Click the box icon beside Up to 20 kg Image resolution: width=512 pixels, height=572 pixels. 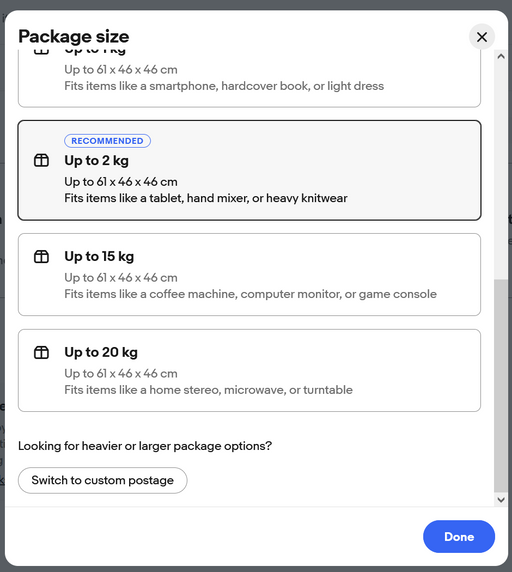click(41, 352)
